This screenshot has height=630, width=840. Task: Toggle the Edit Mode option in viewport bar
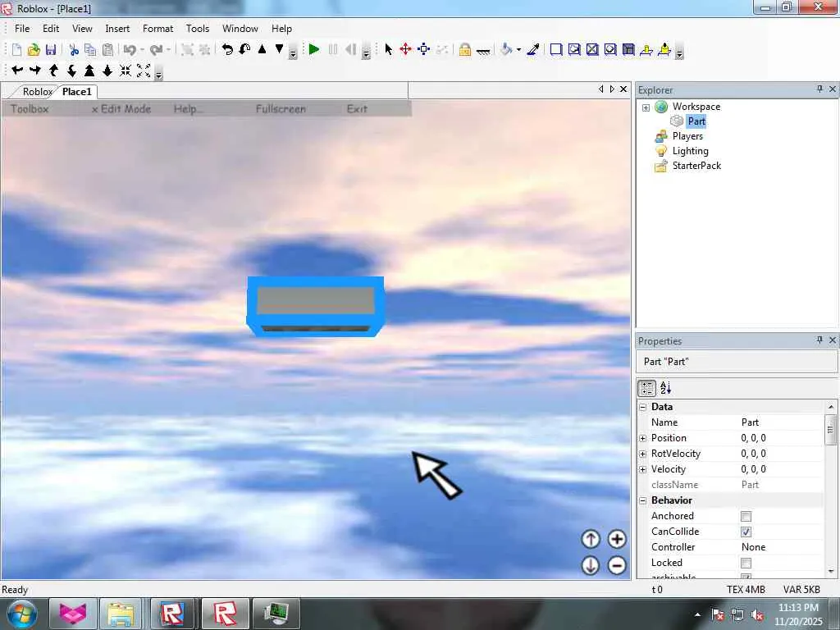pos(121,109)
